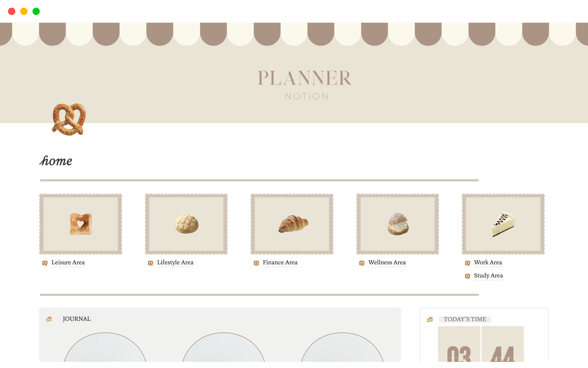This screenshot has width=588, height=368.
Task: Open the Lifestyle Area section
Action: pos(175,262)
